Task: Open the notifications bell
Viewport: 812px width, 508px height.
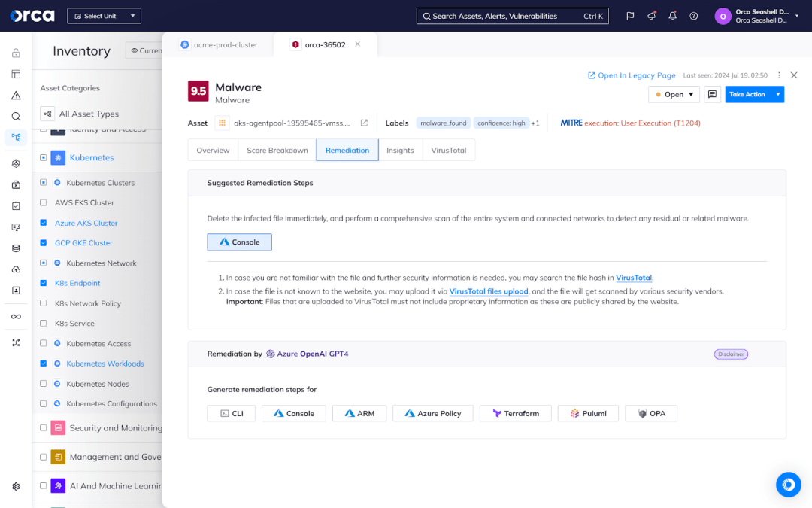Action: click(x=673, y=16)
